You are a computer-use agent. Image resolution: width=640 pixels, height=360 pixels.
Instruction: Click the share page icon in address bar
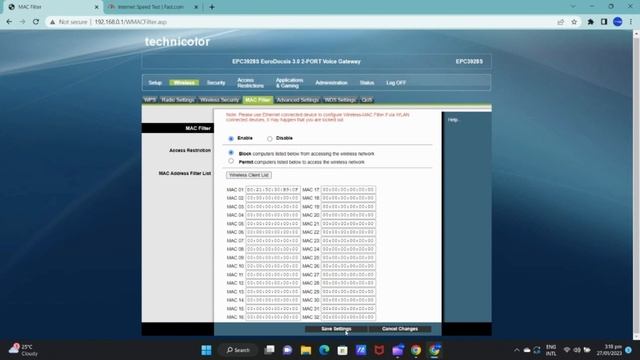[560, 22]
